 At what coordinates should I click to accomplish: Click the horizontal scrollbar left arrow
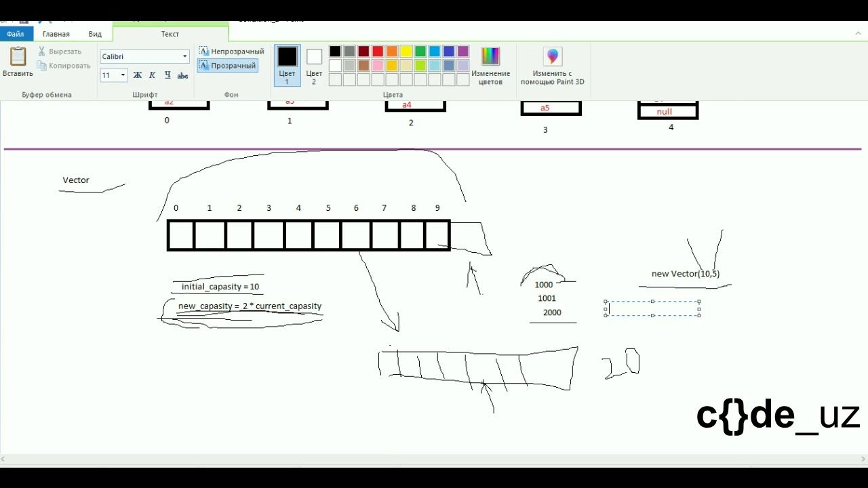point(4,460)
